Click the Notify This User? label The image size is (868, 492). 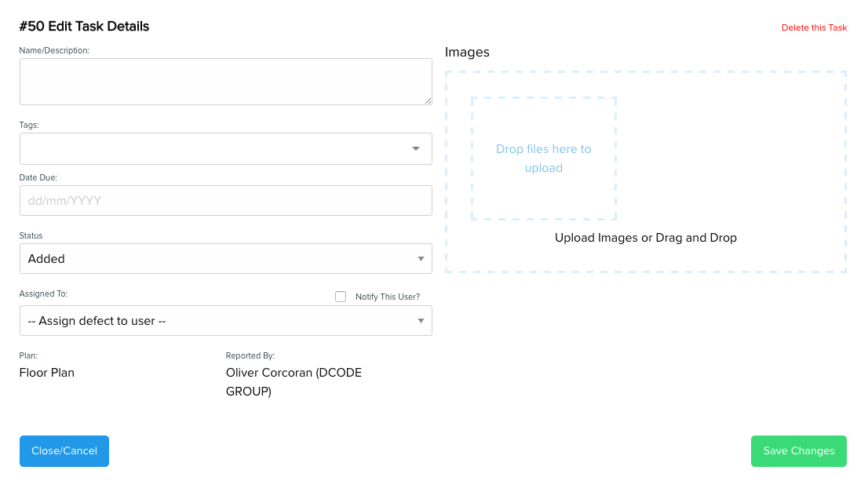coord(388,297)
